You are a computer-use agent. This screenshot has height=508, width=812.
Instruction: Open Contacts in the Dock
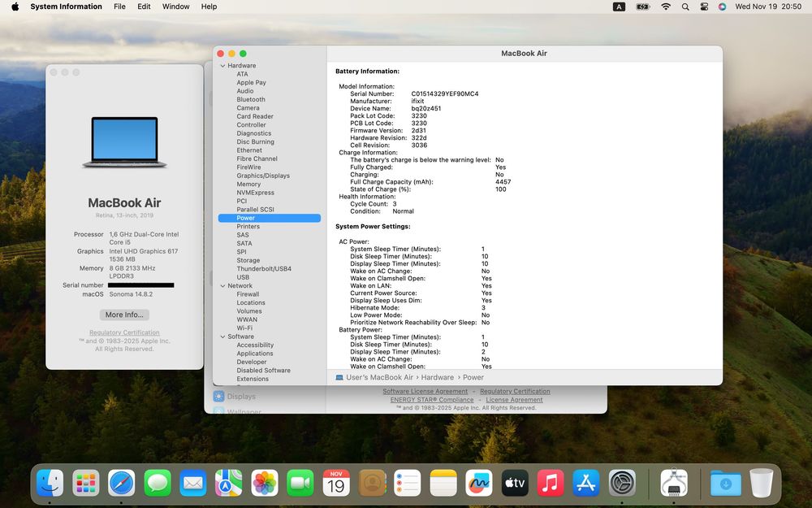372,483
